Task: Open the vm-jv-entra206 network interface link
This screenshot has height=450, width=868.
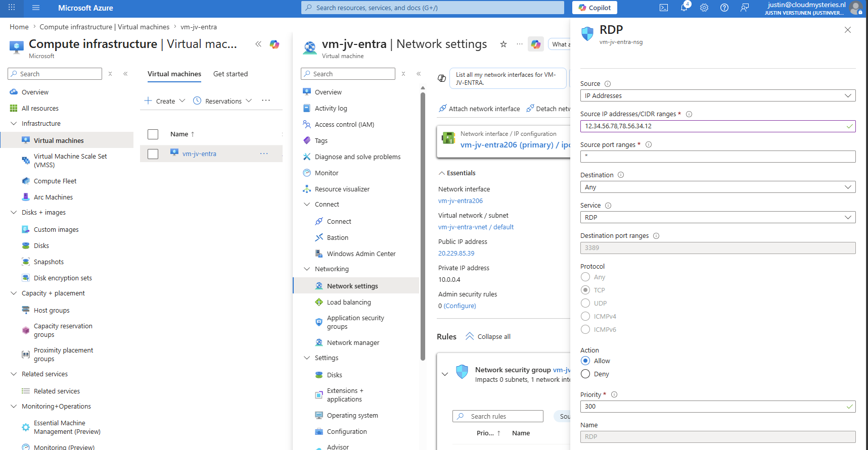Action: coord(461,201)
